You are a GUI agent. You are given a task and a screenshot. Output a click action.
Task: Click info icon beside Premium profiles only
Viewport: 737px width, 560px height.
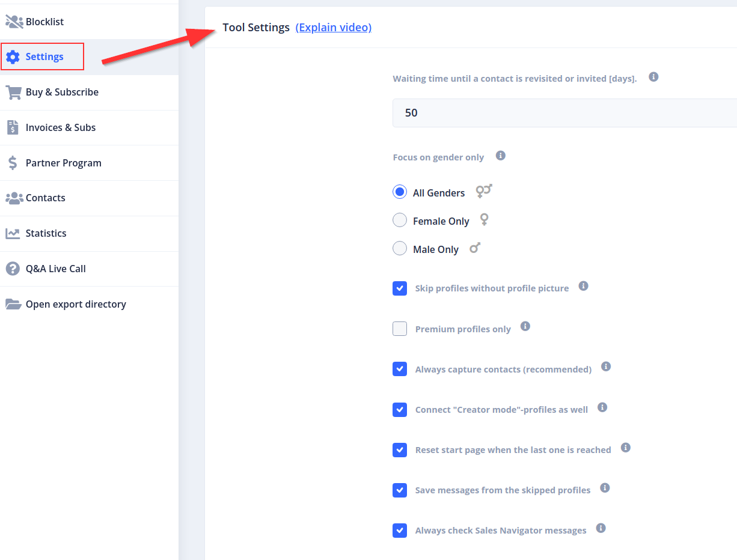click(525, 326)
